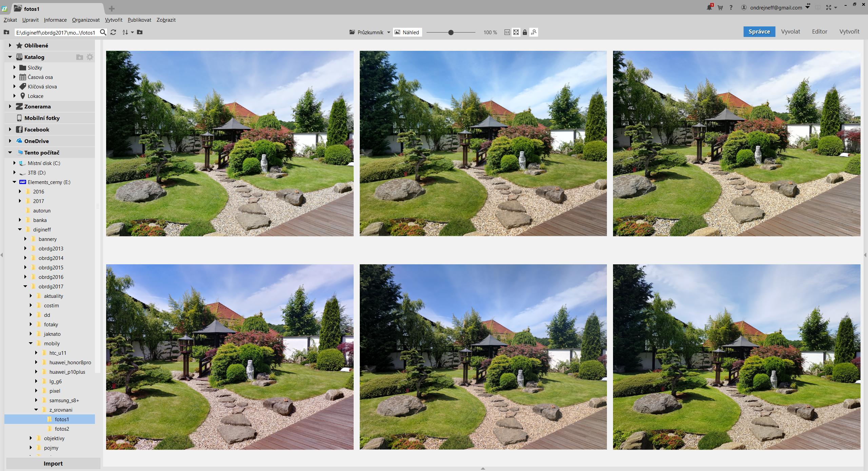Click the fullscreen arrows icon in title bar

coord(829,7)
